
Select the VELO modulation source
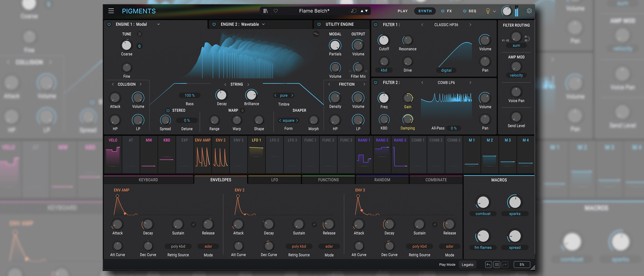pyautogui.click(x=113, y=155)
